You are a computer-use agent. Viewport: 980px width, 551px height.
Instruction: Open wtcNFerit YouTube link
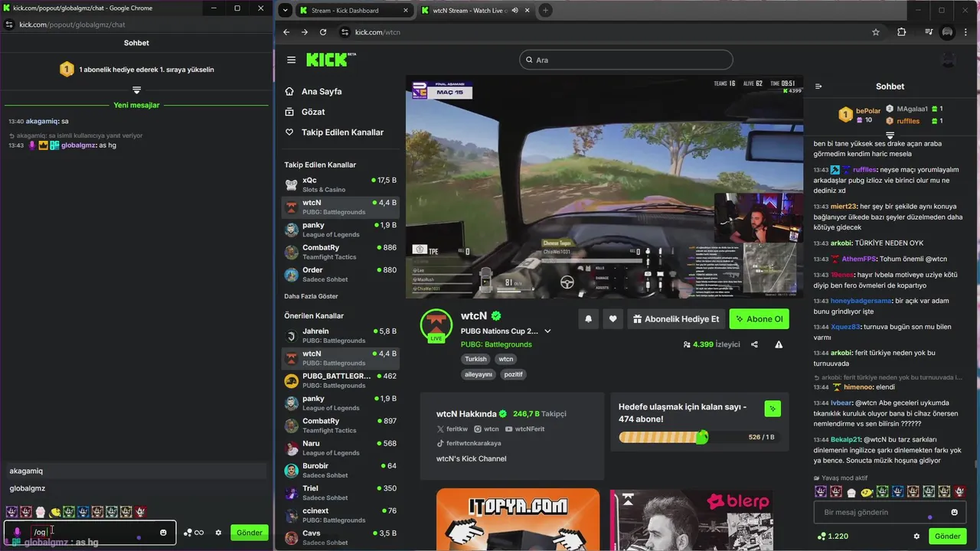click(x=524, y=429)
